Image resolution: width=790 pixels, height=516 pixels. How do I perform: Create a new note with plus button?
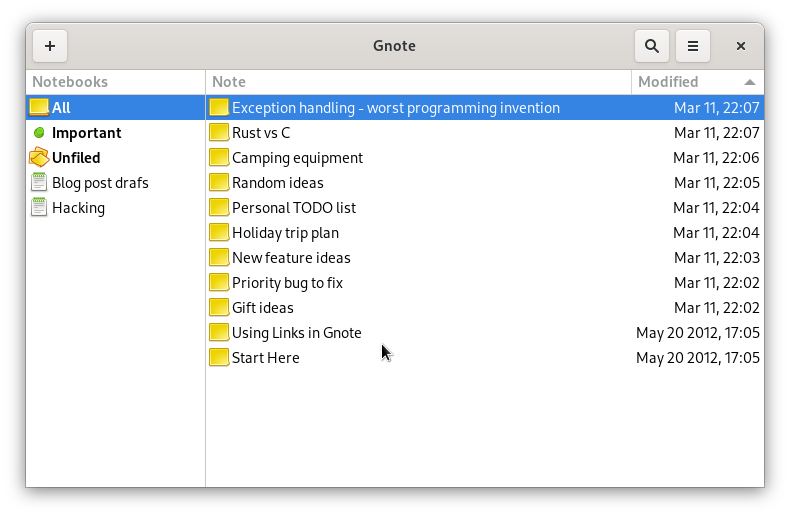pos(50,46)
